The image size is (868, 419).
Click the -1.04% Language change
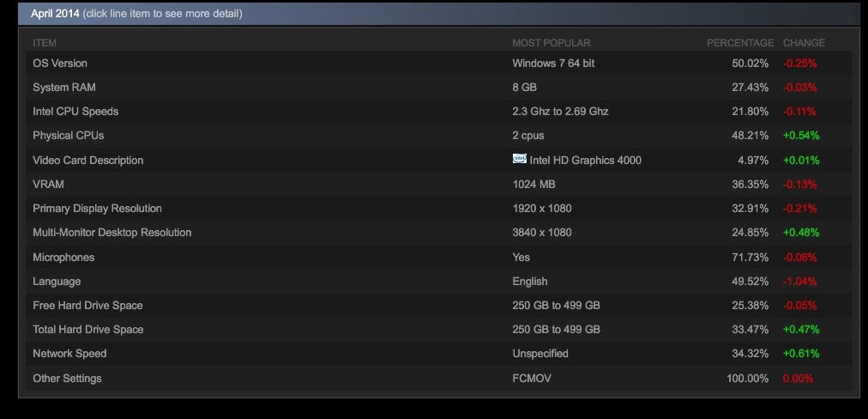pyautogui.click(x=800, y=282)
